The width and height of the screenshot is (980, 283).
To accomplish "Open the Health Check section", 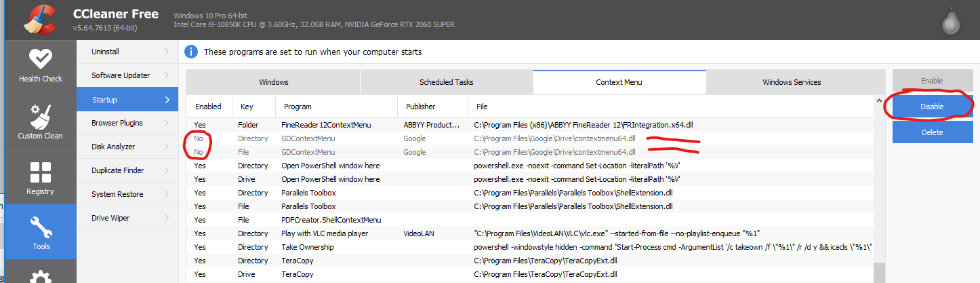I will click(x=40, y=67).
